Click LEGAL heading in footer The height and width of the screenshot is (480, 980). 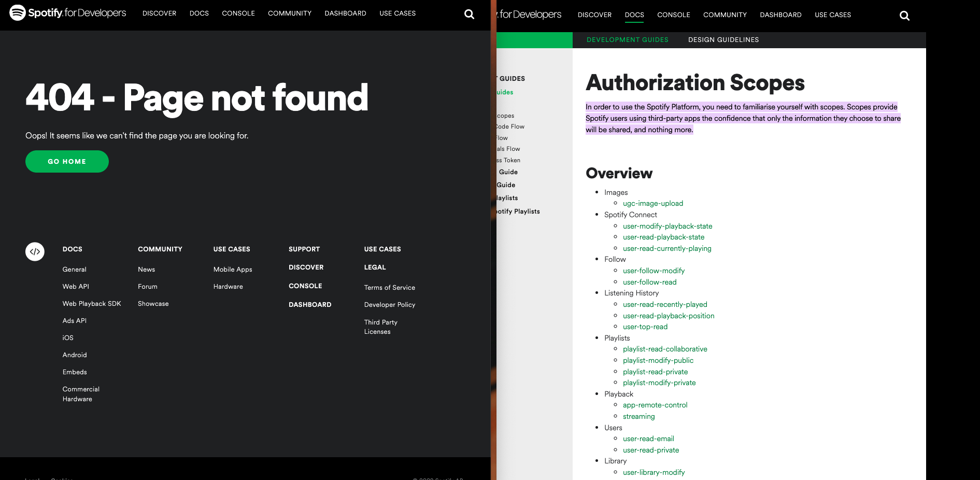click(x=375, y=267)
